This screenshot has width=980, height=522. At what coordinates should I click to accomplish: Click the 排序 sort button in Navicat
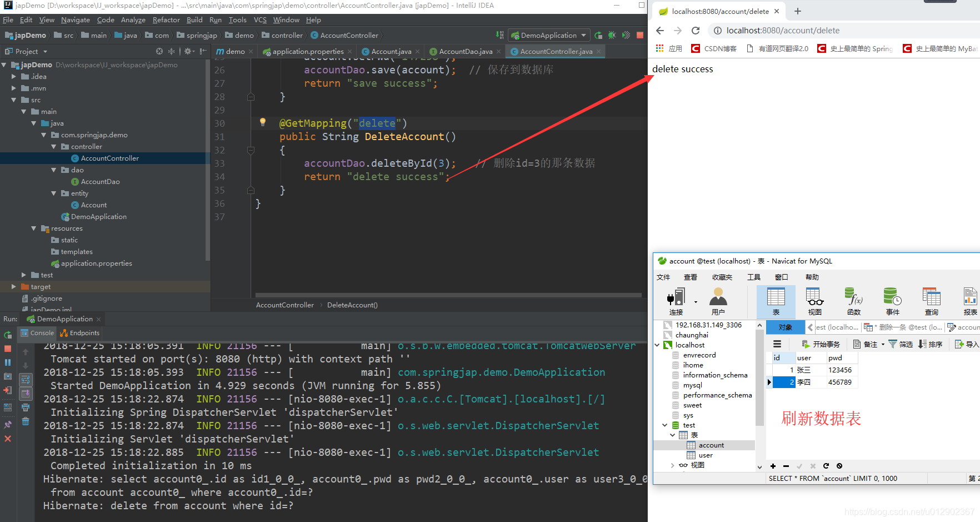click(x=931, y=344)
